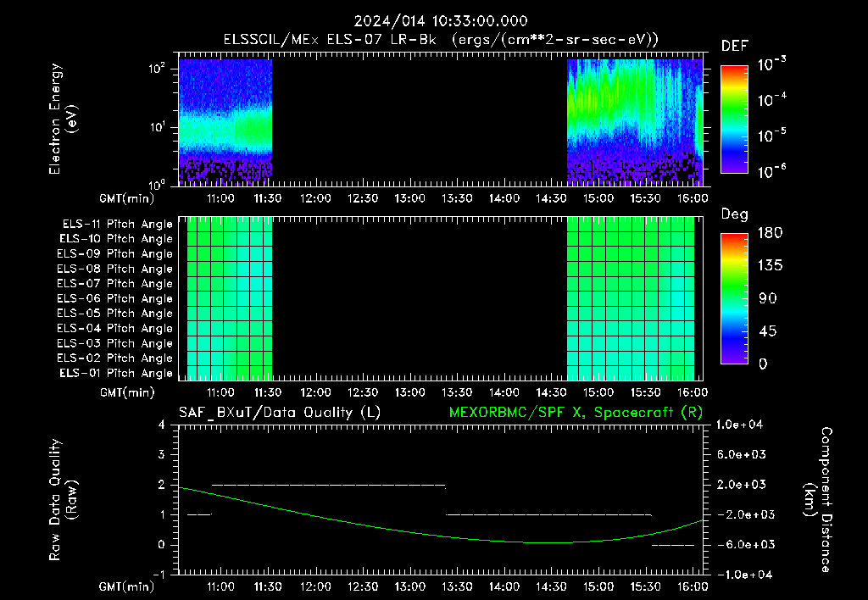
Task: Select the DEF colorbar label
Action: tap(735, 47)
